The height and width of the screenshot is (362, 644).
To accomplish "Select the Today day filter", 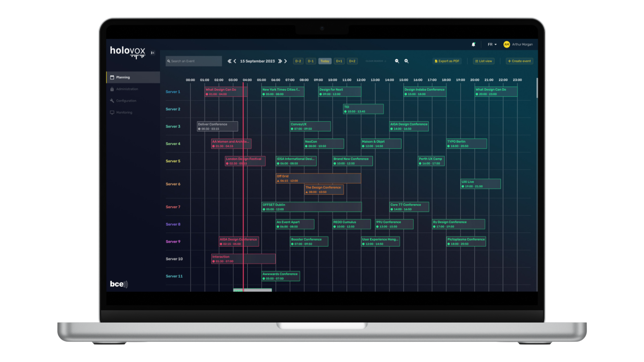I will (325, 61).
